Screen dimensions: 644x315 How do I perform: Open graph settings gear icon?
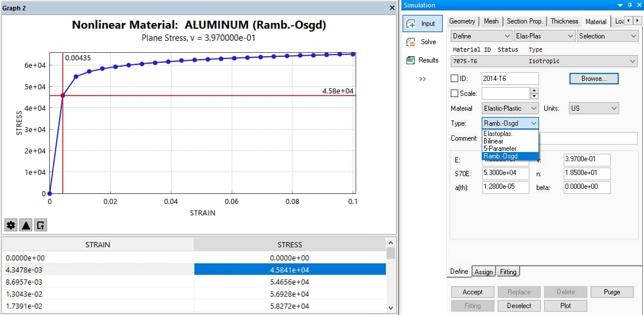point(11,225)
